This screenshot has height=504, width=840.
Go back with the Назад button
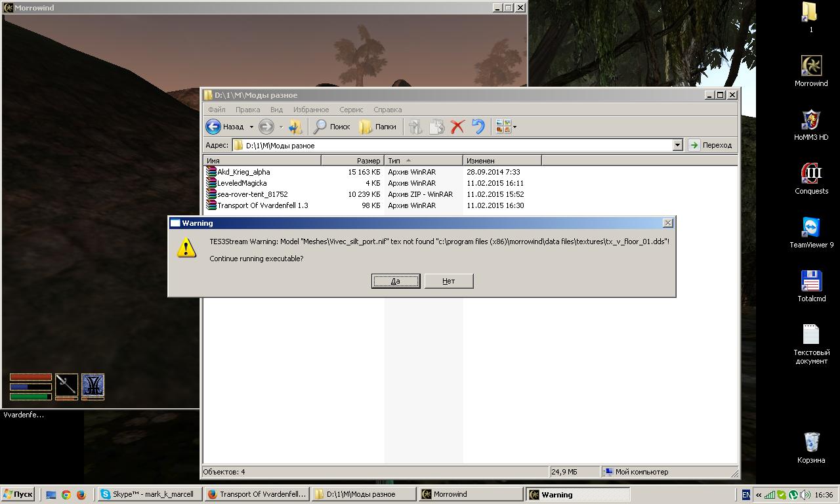click(x=225, y=127)
